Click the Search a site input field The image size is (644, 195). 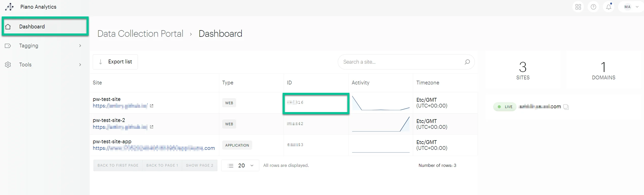pyautogui.click(x=401, y=62)
